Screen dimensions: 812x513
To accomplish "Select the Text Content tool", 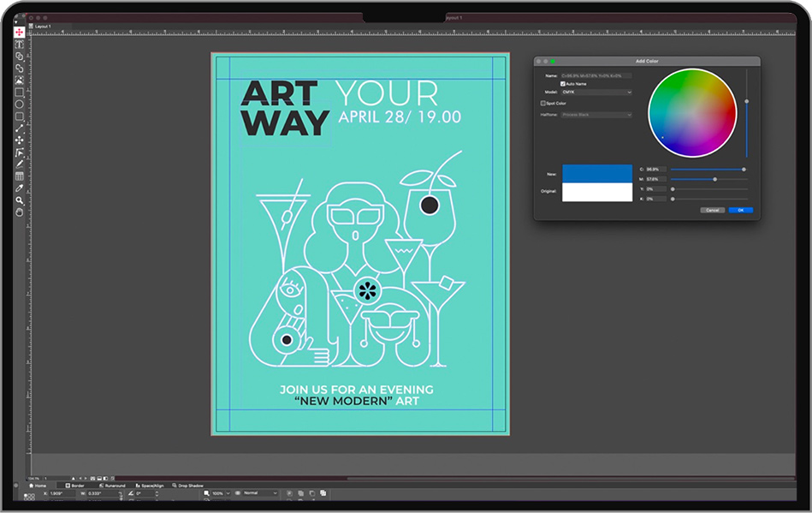I will 20,44.
